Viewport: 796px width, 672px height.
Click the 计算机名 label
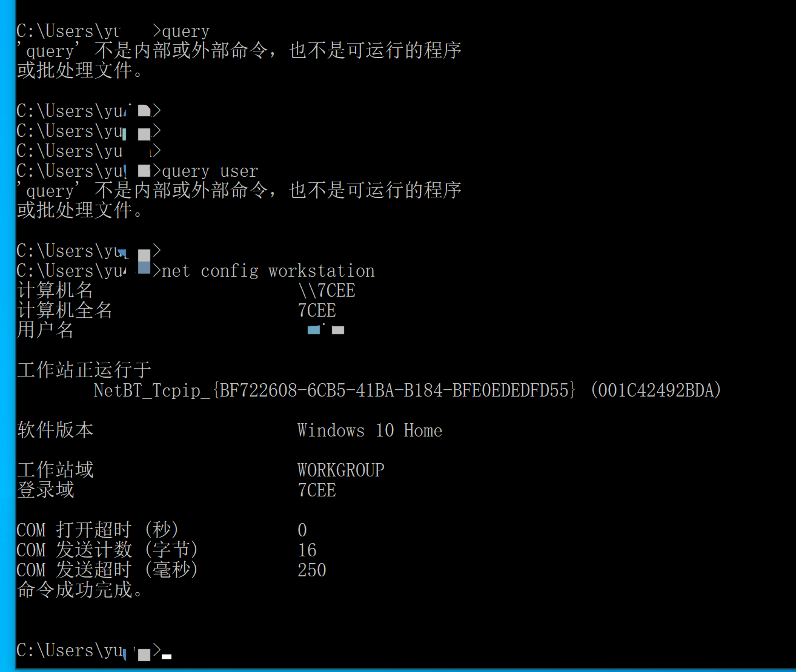(x=55, y=291)
